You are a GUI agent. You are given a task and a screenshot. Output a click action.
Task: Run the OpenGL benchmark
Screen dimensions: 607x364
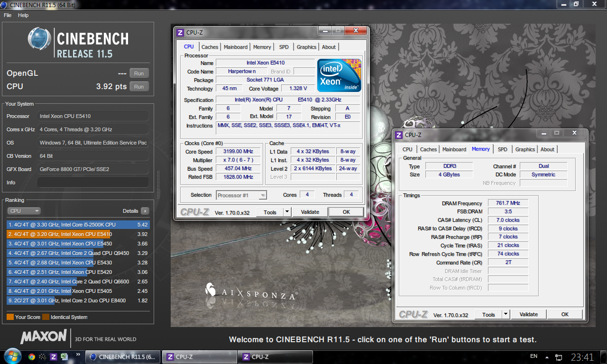point(139,73)
